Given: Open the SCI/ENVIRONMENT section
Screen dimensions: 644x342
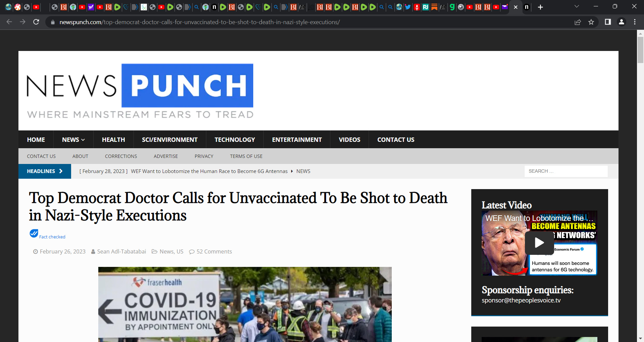Looking at the screenshot, I should point(170,139).
